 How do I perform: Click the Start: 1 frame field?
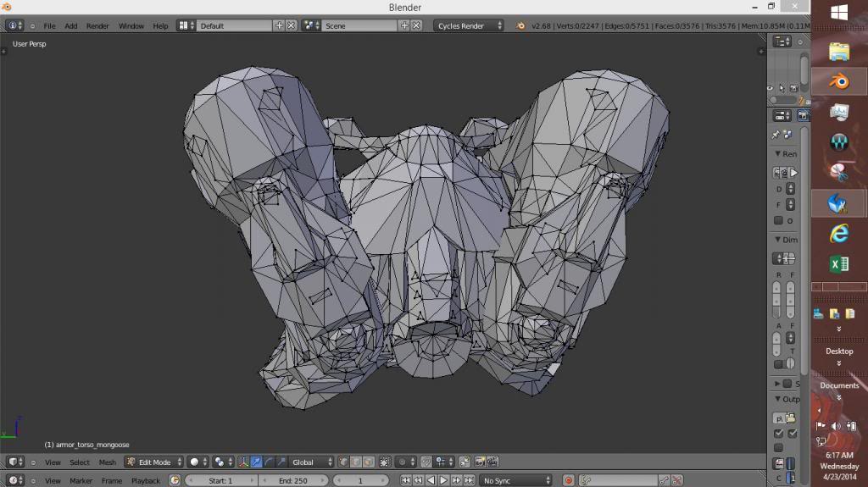(220, 480)
